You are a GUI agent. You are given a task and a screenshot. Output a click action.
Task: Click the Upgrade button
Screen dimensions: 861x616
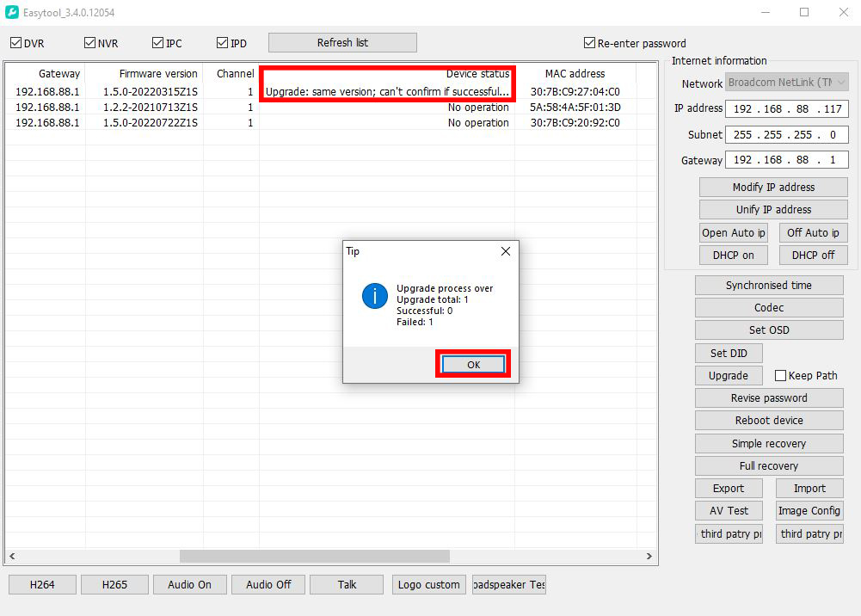[728, 376]
